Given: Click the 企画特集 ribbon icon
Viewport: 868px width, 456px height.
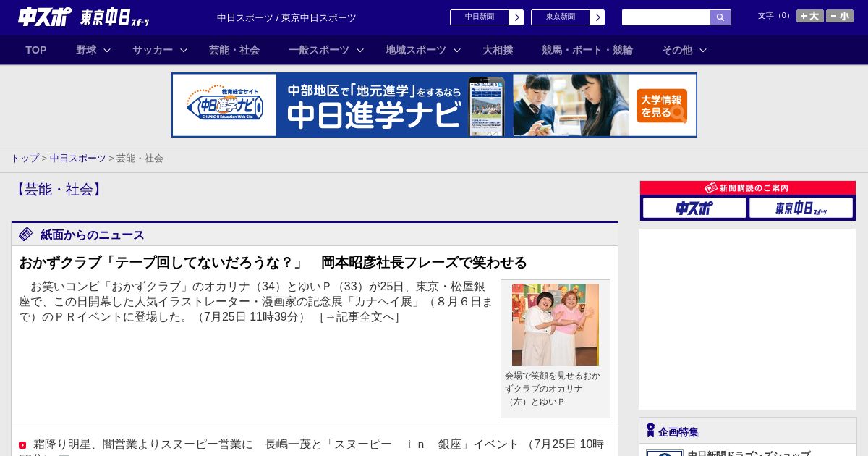Looking at the screenshot, I should 650,431.
